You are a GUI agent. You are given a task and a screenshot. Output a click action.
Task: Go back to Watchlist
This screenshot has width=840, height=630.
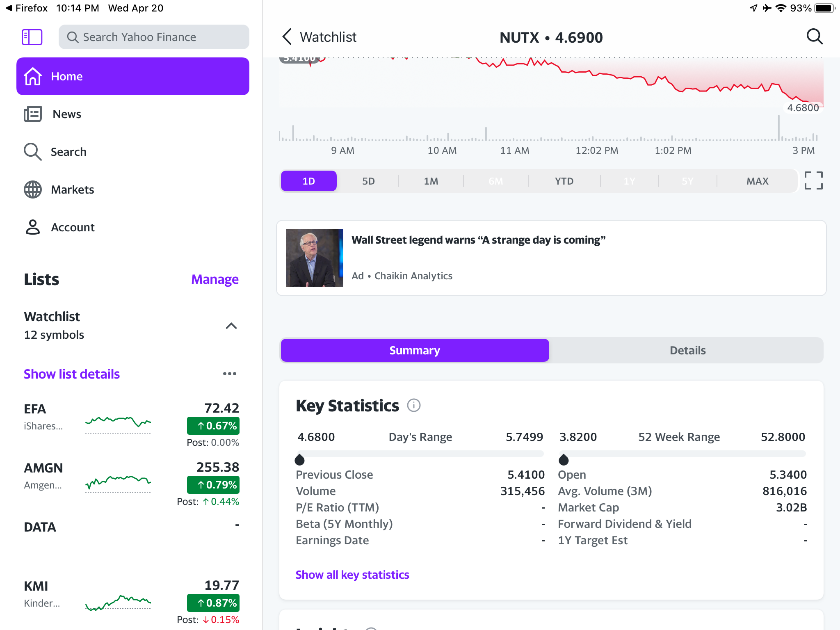click(319, 37)
